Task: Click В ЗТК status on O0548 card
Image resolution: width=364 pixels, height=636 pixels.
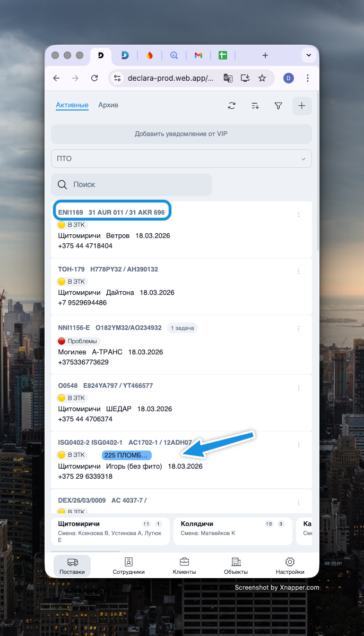Action: 72,398
